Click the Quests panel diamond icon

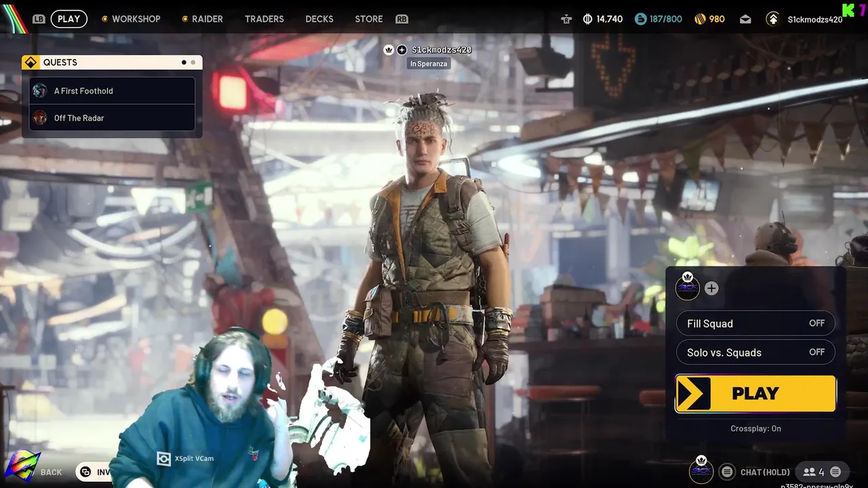[x=31, y=62]
